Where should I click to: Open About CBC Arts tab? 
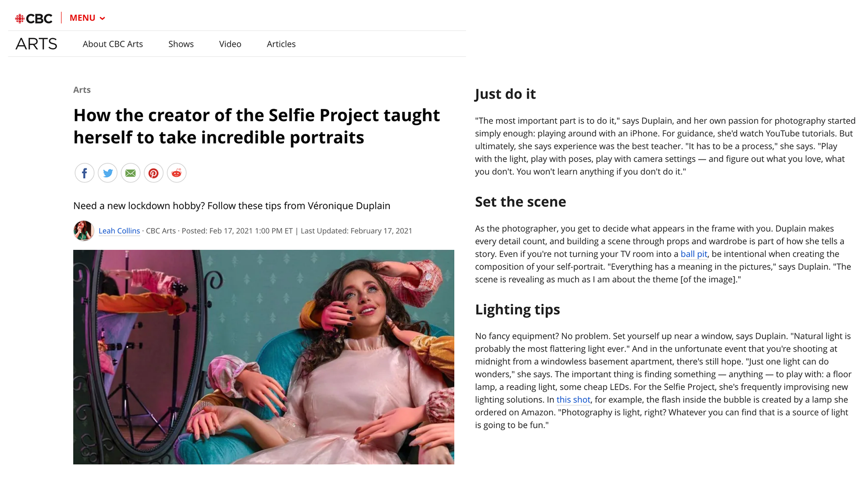click(113, 44)
